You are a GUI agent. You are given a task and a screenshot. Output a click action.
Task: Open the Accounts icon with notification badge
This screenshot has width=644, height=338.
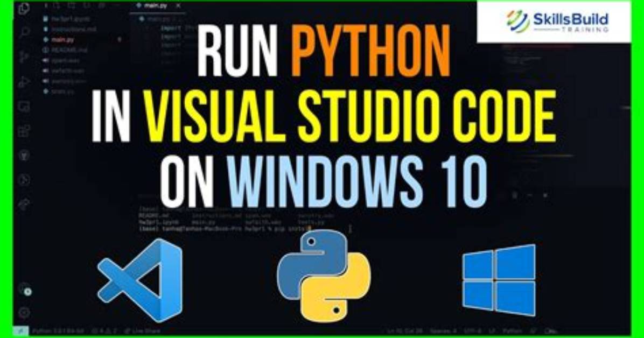pyautogui.click(x=25, y=290)
